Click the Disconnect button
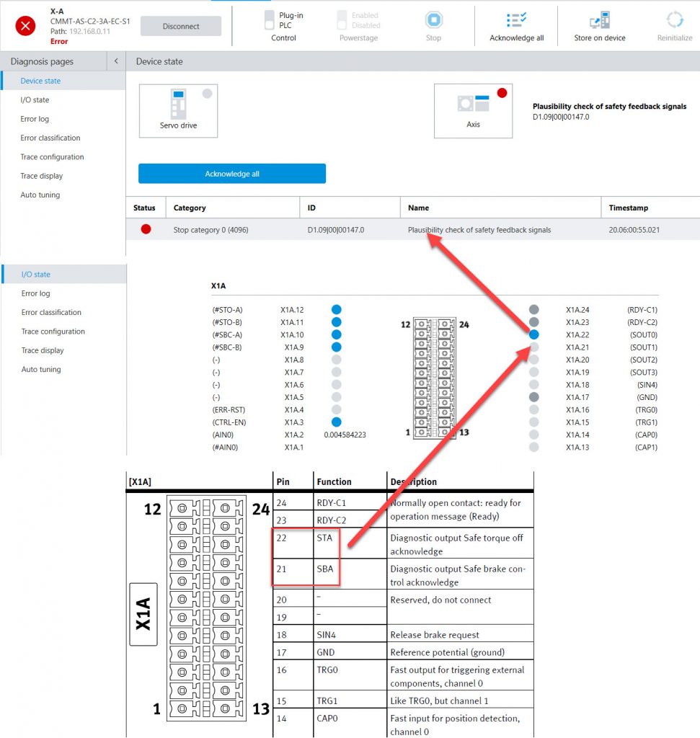 coord(181,27)
